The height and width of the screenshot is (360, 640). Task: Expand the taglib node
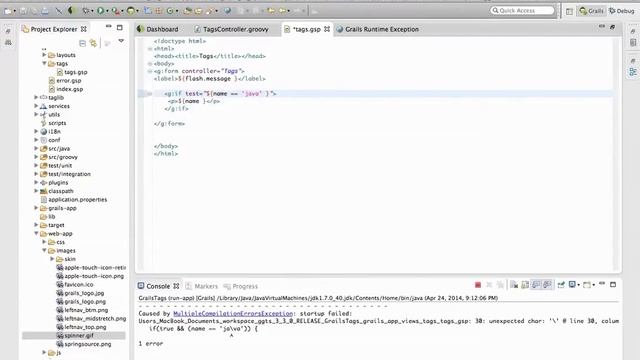(x=36, y=97)
